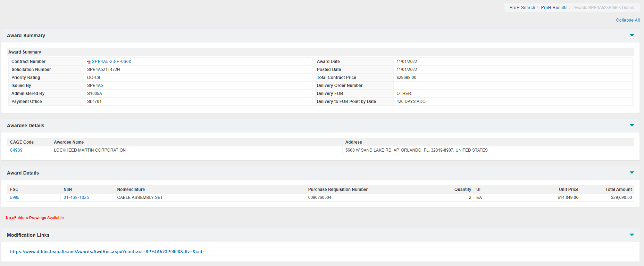Click the Nomenclature column header
644x266 pixels.
pos(131,190)
